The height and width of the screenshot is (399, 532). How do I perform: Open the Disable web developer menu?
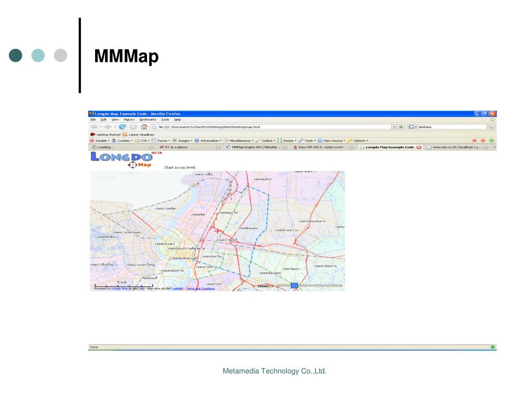[x=99, y=141]
